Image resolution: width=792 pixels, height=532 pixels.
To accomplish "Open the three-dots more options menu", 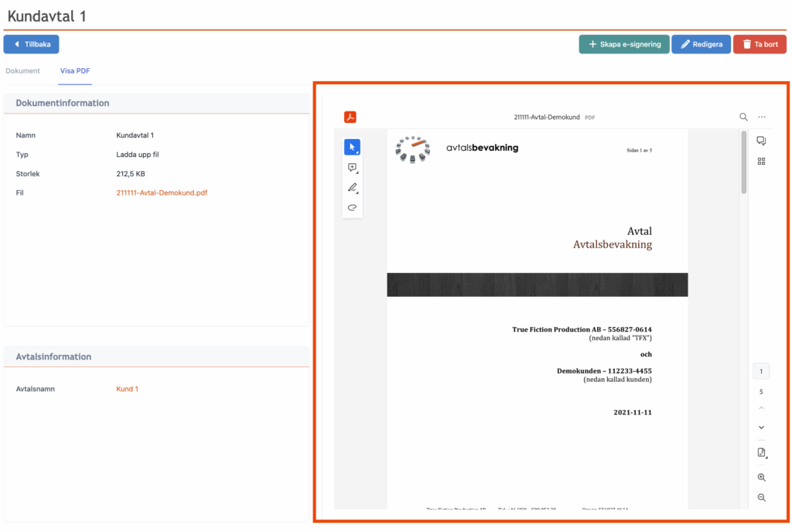I will (x=762, y=118).
